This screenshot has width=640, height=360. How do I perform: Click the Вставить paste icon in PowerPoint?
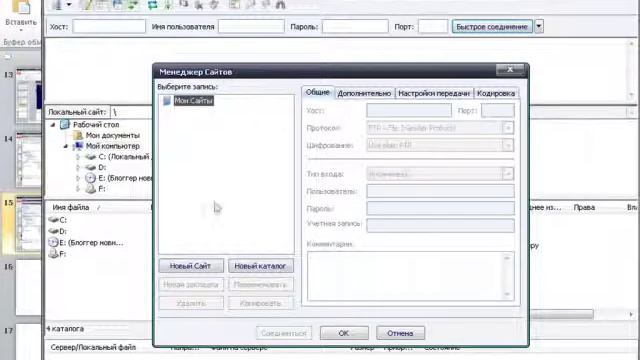coord(21,7)
